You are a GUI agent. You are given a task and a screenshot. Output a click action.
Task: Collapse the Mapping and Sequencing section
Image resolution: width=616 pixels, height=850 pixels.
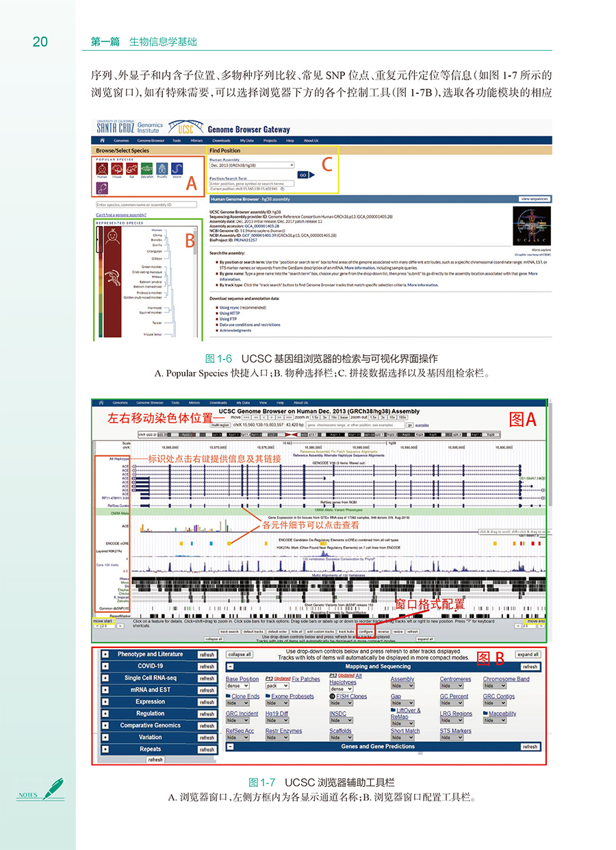pyautogui.click(x=231, y=666)
